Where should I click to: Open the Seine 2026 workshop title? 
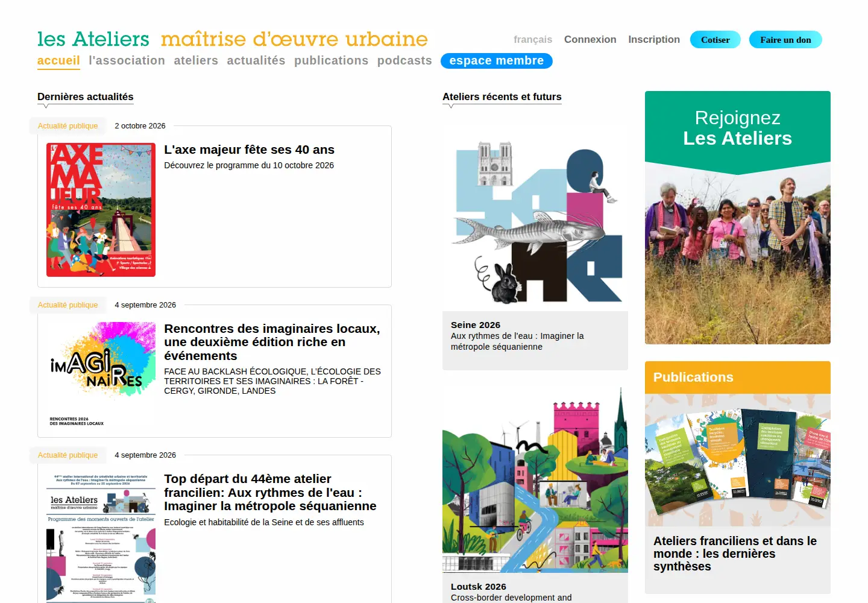coord(476,325)
